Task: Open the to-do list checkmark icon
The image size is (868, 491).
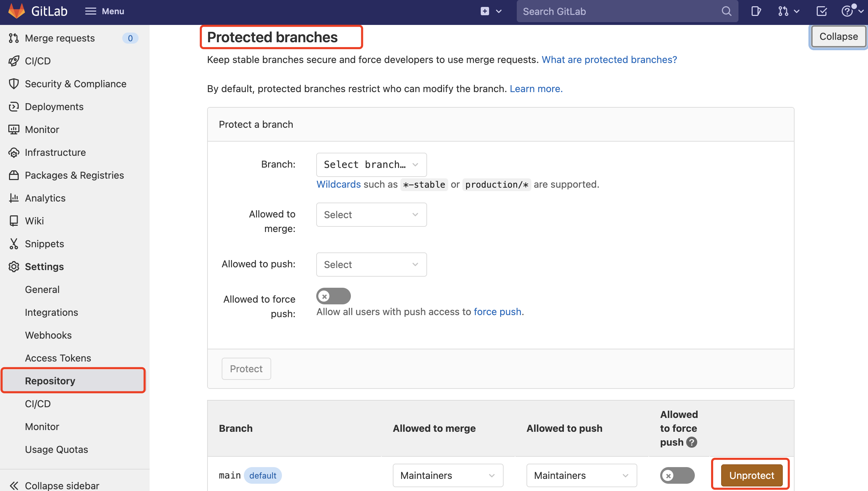Action: (x=821, y=11)
